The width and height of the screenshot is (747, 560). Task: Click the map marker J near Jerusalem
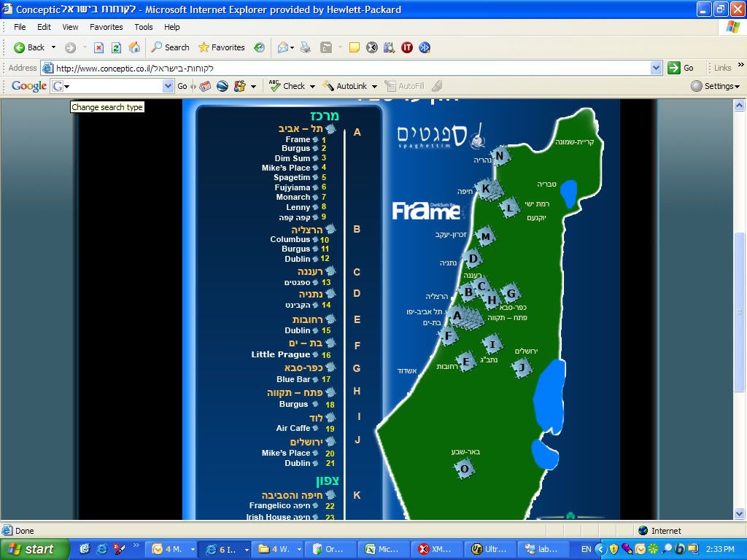(x=522, y=367)
